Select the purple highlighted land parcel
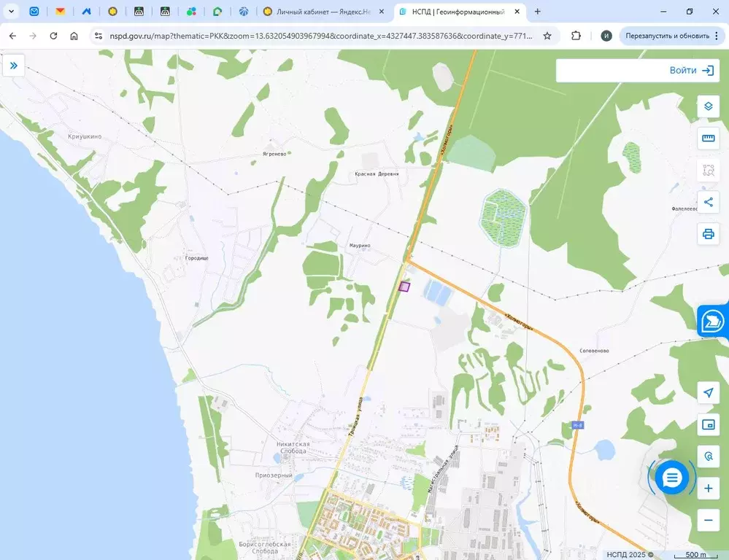 pyautogui.click(x=404, y=287)
